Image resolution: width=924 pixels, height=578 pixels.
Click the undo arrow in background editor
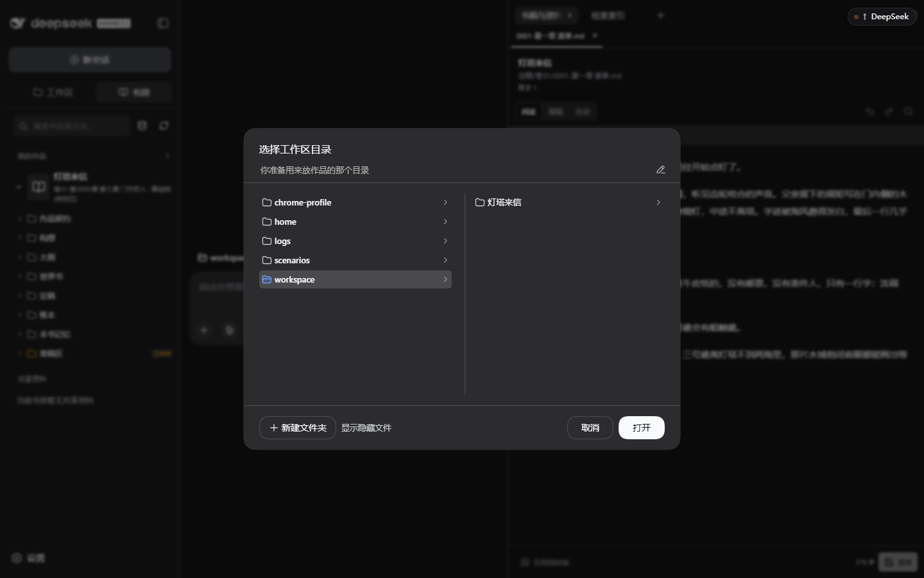pos(869,112)
